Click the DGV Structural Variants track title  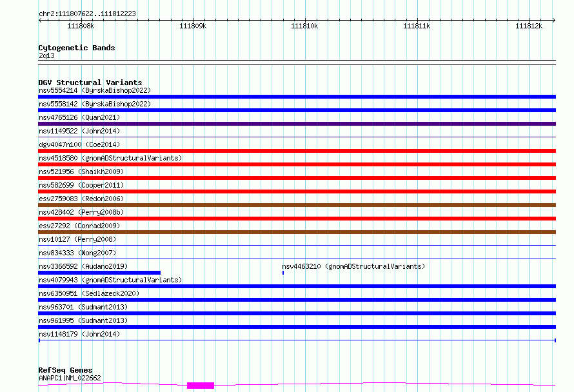[x=90, y=83]
